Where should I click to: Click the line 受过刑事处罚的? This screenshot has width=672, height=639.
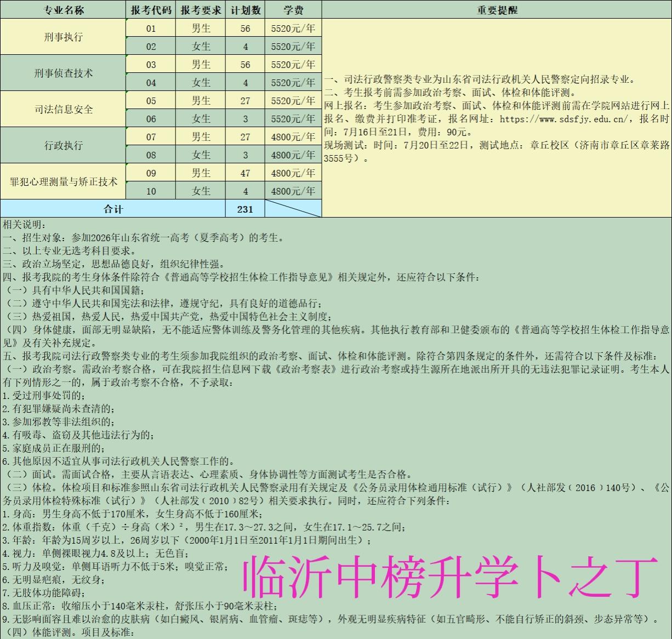coord(43,396)
